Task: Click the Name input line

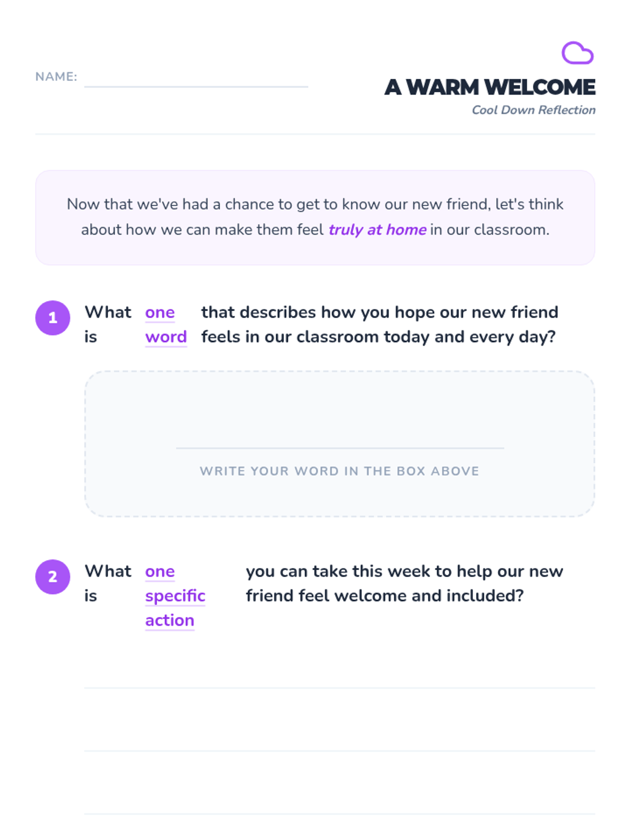Action: coord(196,86)
